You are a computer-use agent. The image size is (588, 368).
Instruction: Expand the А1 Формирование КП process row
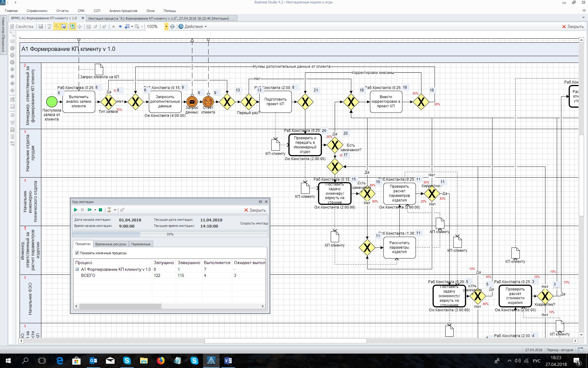point(77,269)
